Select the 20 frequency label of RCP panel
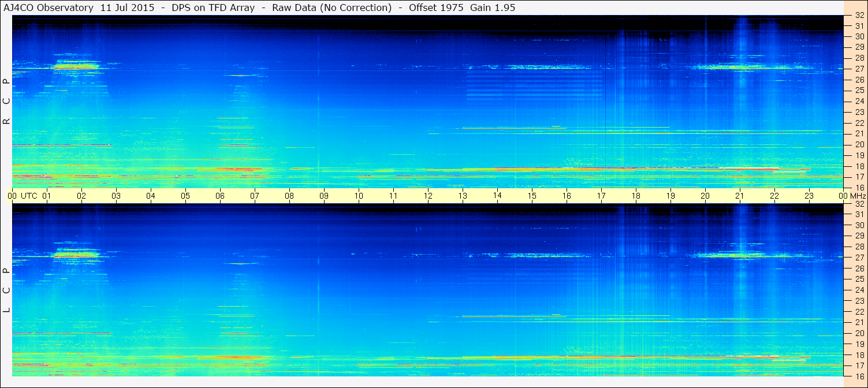 coord(859,144)
